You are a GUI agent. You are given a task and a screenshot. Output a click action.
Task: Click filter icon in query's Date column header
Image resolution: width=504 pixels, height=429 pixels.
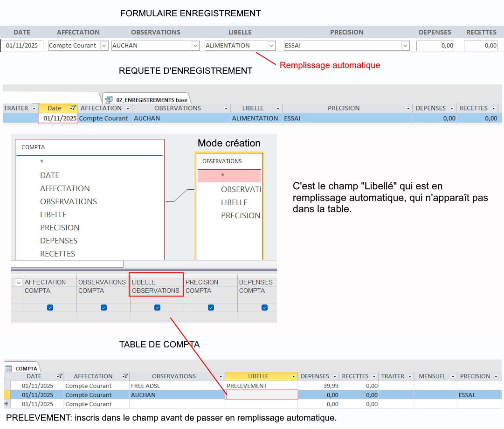point(73,108)
